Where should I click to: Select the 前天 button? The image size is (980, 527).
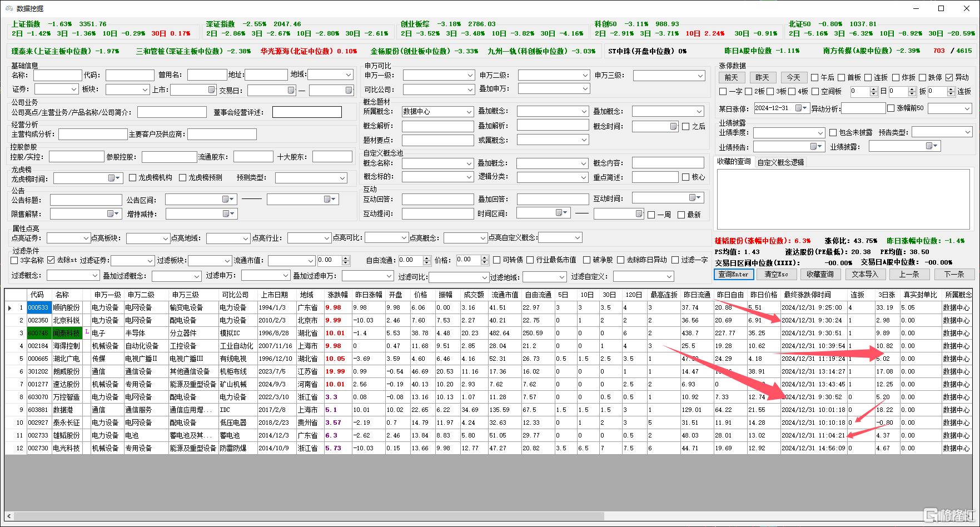731,78
